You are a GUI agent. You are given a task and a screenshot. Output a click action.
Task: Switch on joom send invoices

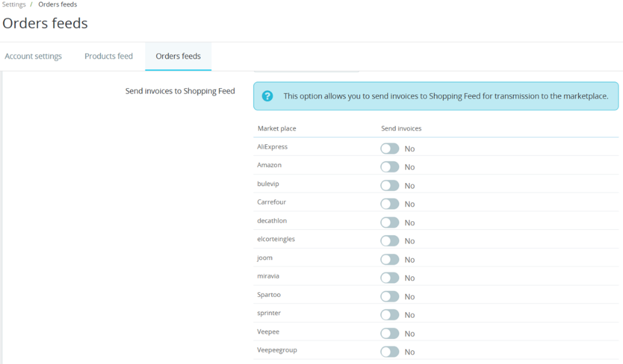(389, 259)
